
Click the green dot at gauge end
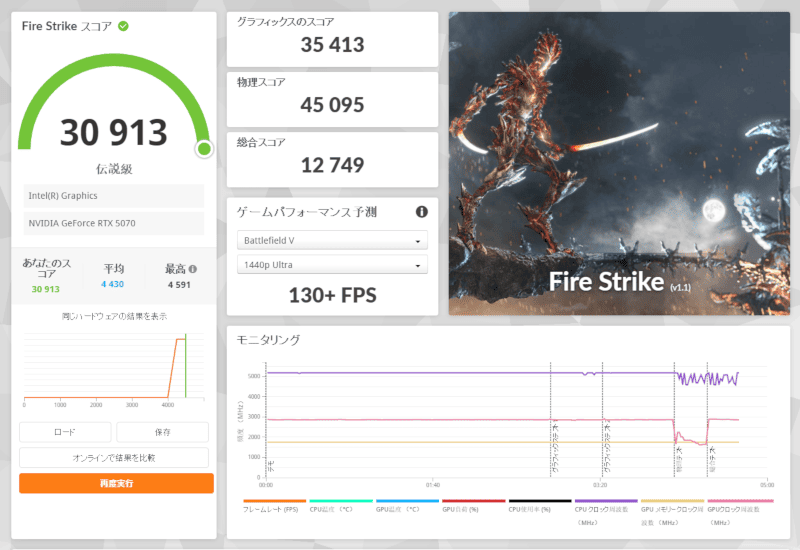tap(204, 149)
